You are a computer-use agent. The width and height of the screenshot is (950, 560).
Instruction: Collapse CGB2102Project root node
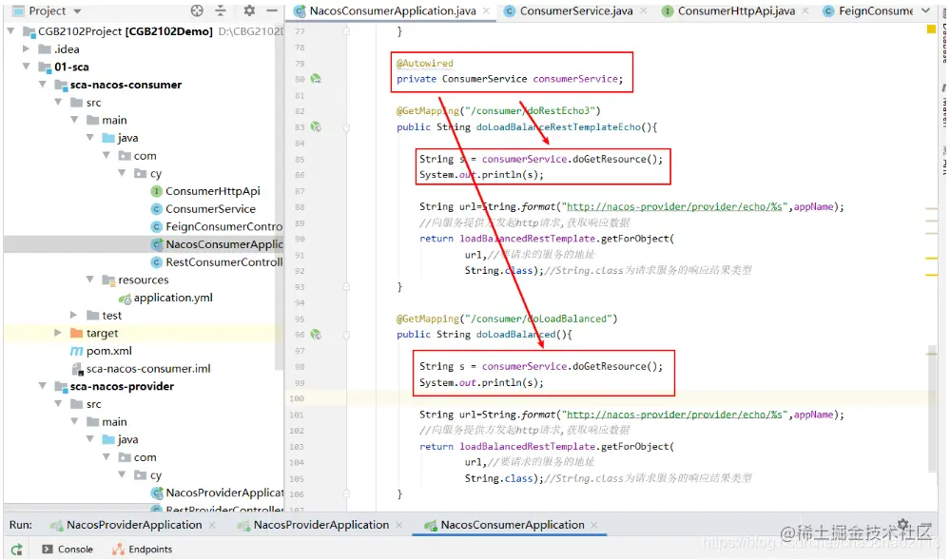click(x=10, y=31)
